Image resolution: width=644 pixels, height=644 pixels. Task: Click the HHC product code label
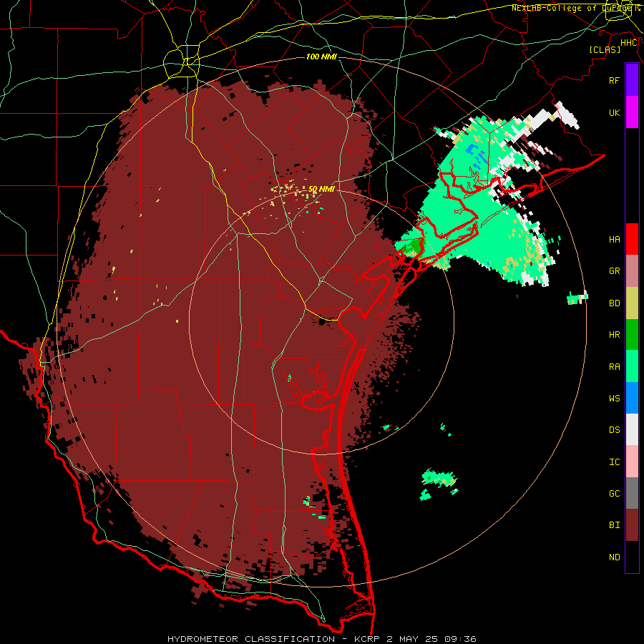pyautogui.click(x=629, y=43)
